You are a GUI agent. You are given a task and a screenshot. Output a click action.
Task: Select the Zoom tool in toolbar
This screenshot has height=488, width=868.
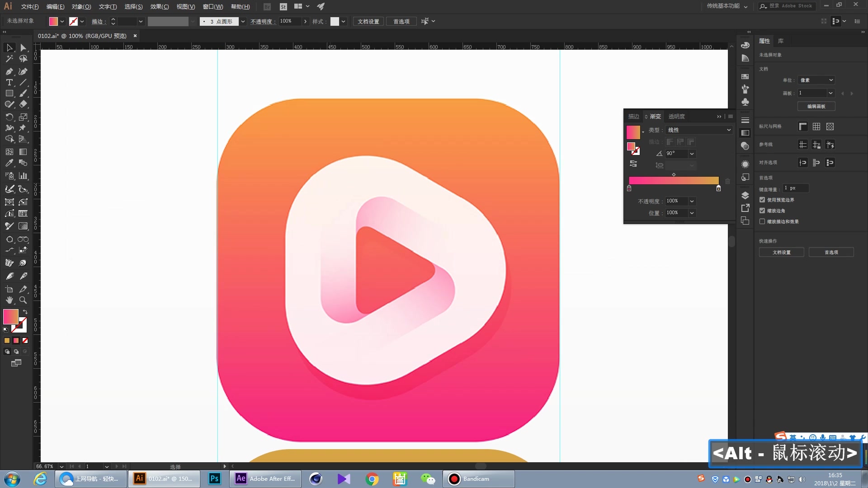click(23, 300)
